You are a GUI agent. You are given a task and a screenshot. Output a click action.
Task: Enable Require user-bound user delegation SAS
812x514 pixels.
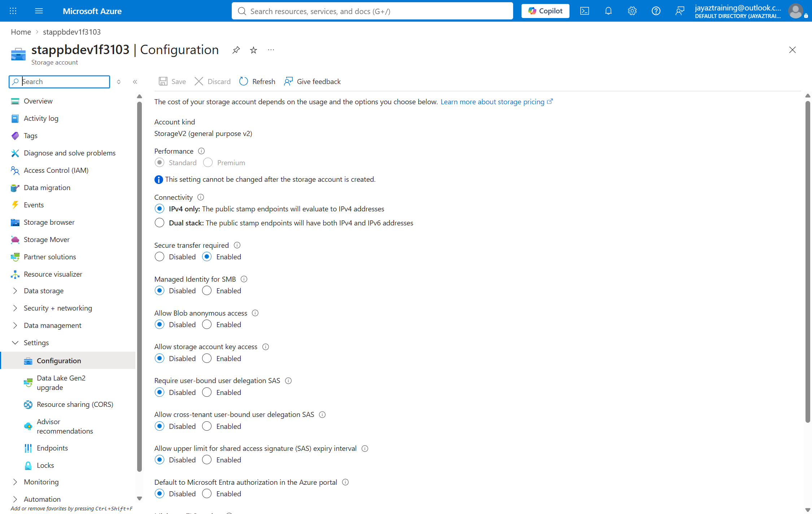coord(207,392)
